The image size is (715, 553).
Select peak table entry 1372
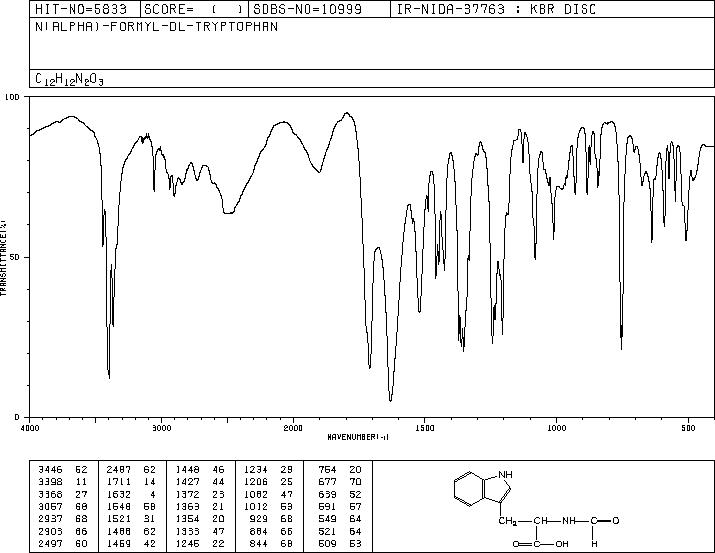(x=187, y=494)
